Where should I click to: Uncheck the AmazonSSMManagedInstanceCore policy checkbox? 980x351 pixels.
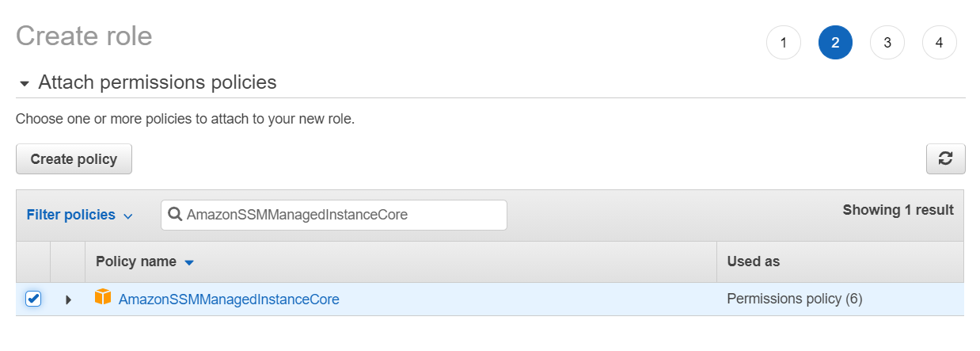(x=33, y=299)
